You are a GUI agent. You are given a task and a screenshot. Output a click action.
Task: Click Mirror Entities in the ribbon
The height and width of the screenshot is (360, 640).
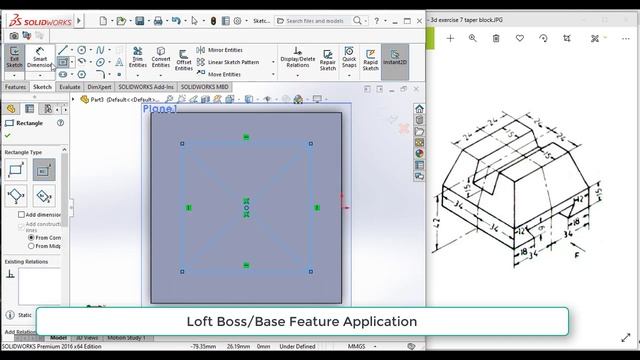coord(220,50)
